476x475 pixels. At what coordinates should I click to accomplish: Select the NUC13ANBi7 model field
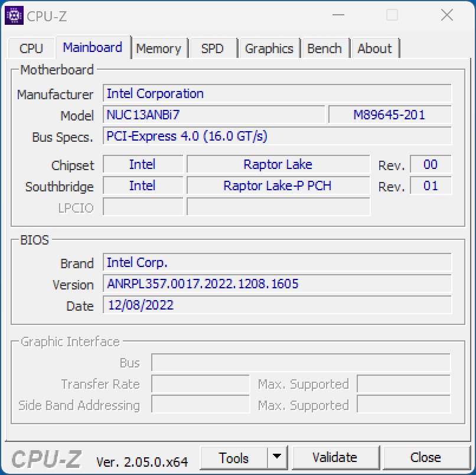pyautogui.click(x=214, y=115)
